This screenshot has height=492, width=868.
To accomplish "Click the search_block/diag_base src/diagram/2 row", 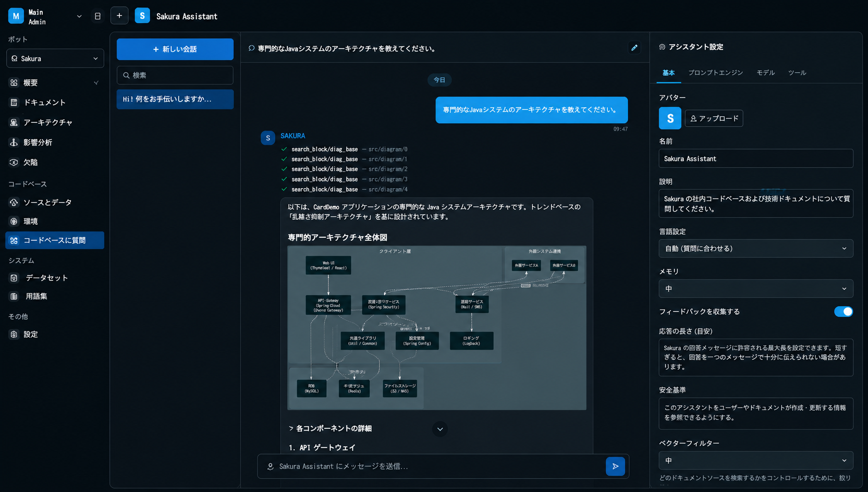I will tap(345, 169).
